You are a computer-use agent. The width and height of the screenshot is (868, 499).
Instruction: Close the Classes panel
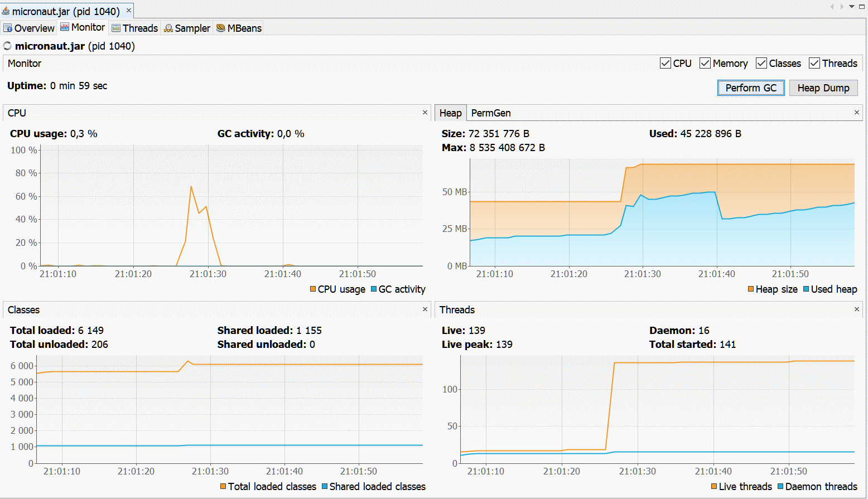pyautogui.click(x=425, y=309)
